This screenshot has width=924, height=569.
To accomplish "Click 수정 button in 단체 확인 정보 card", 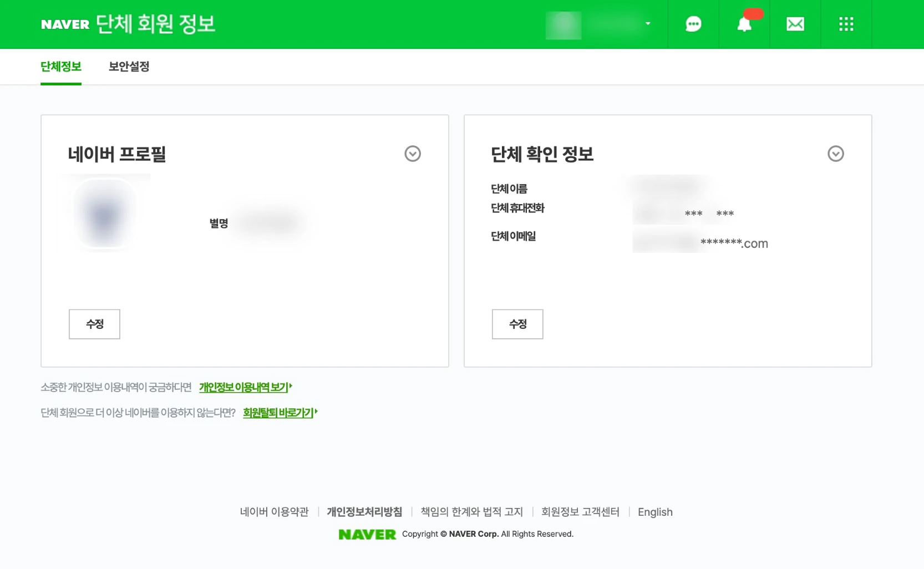I will tap(517, 324).
